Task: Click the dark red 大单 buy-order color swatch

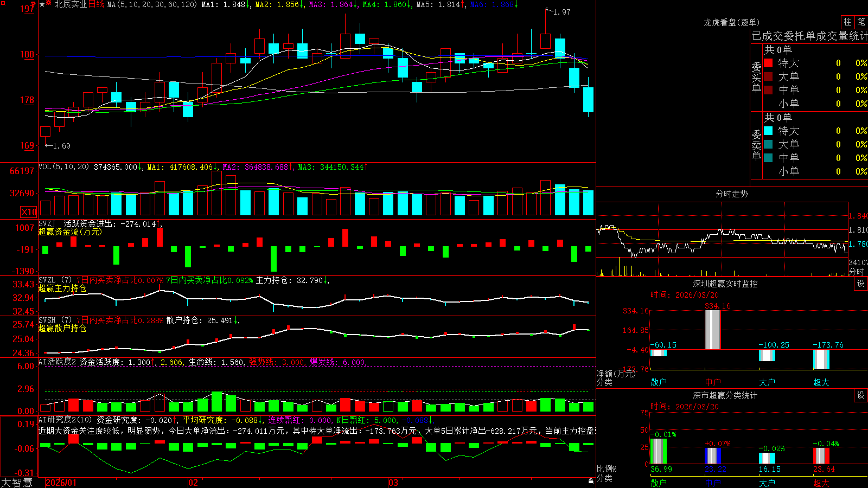Action: pos(768,76)
